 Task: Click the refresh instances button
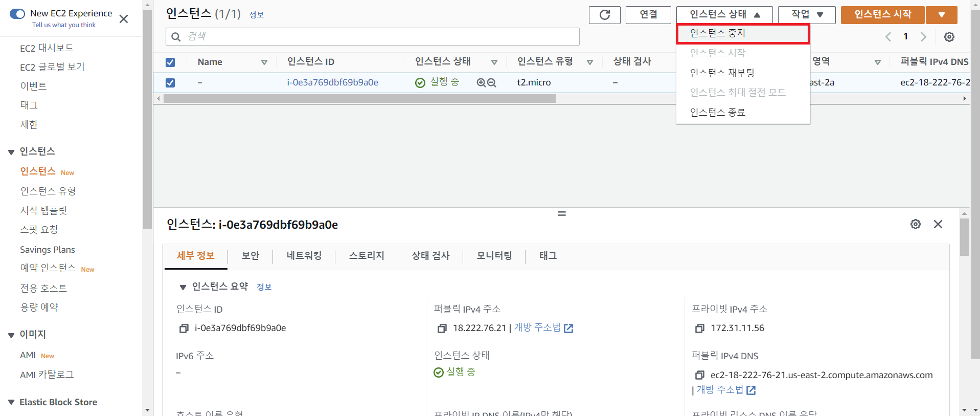[605, 15]
